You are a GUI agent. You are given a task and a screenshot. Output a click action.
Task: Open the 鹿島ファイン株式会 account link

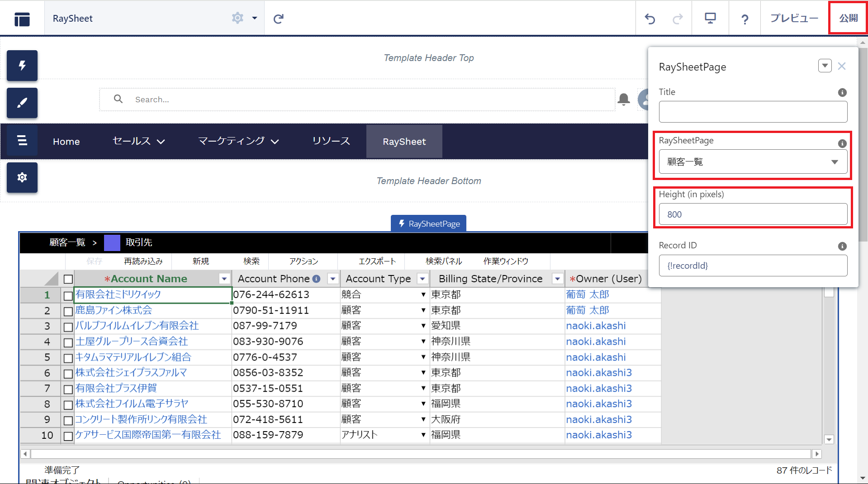pyautogui.click(x=114, y=310)
